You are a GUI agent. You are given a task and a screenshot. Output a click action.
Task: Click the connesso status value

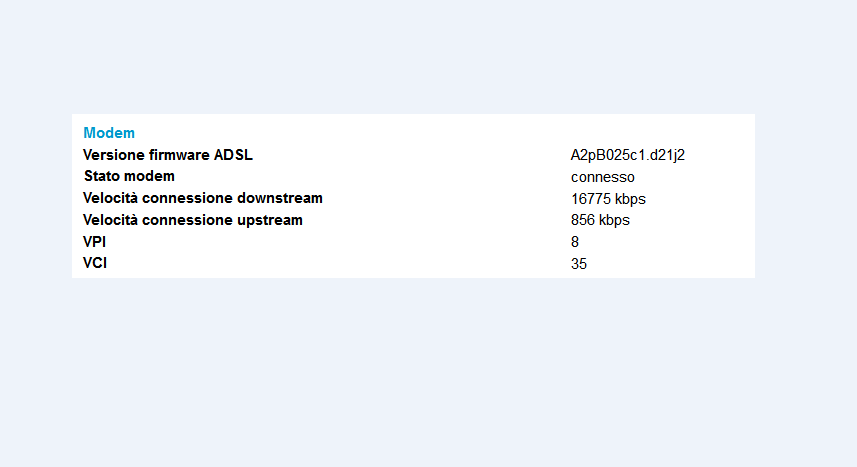coord(602,177)
